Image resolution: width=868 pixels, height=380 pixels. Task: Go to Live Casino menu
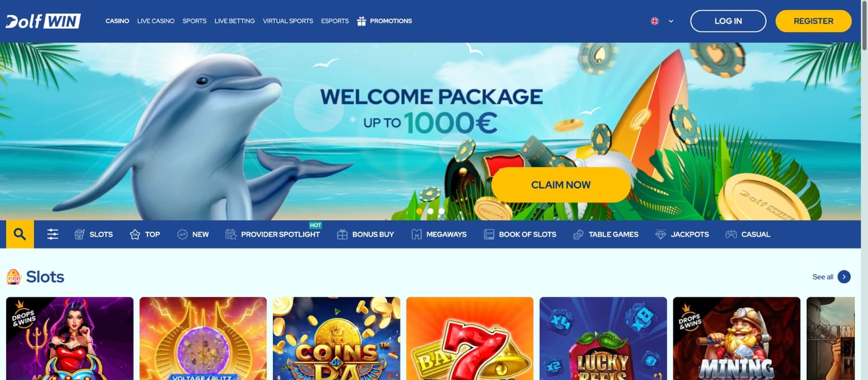156,21
